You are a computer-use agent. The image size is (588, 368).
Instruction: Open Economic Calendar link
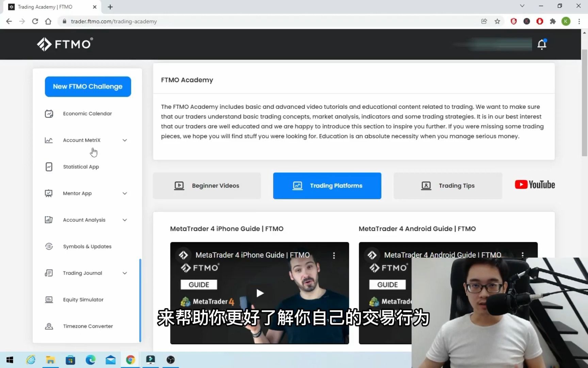(x=87, y=113)
